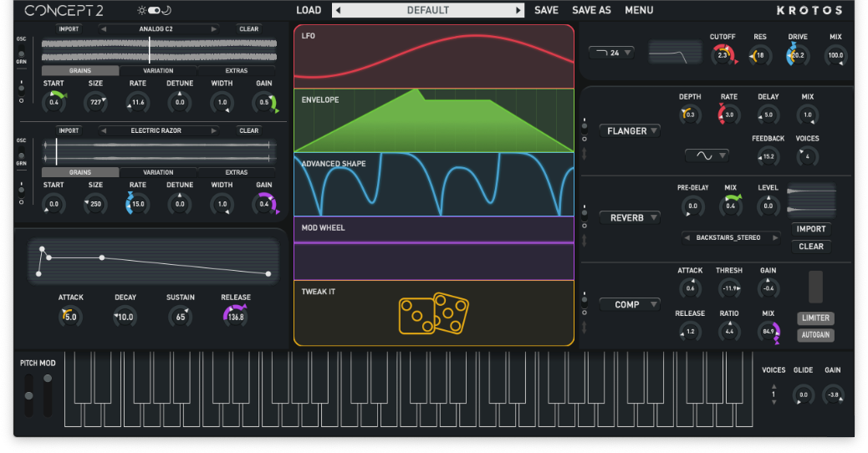Toggle Autogain on the compressor
The height and width of the screenshot is (453, 868).
[815, 335]
